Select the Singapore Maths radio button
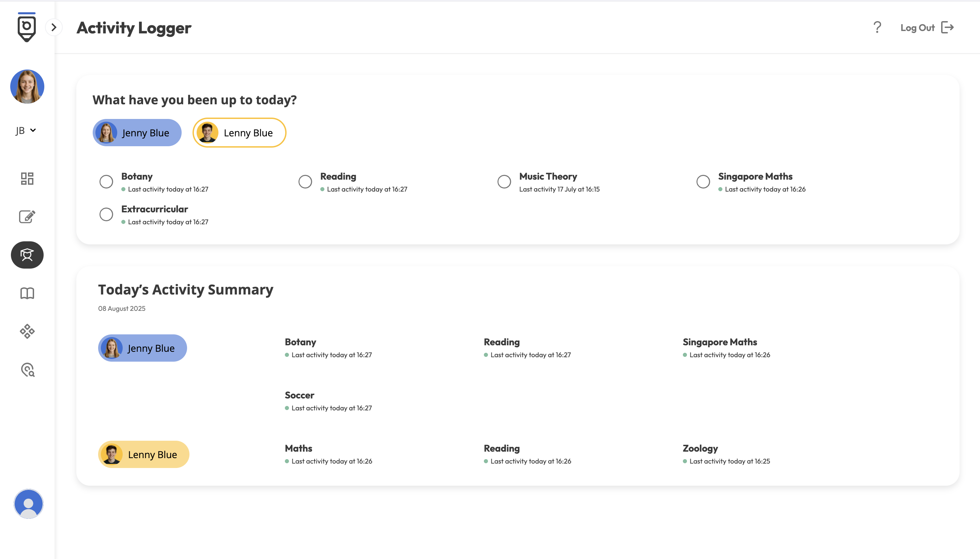 pyautogui.click(x=703, y=182)
